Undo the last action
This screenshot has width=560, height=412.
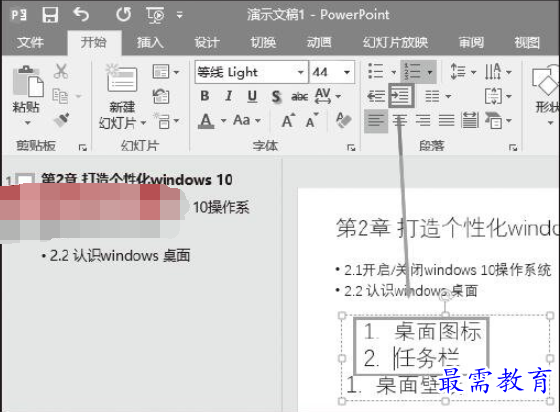(x=81, y=15)
